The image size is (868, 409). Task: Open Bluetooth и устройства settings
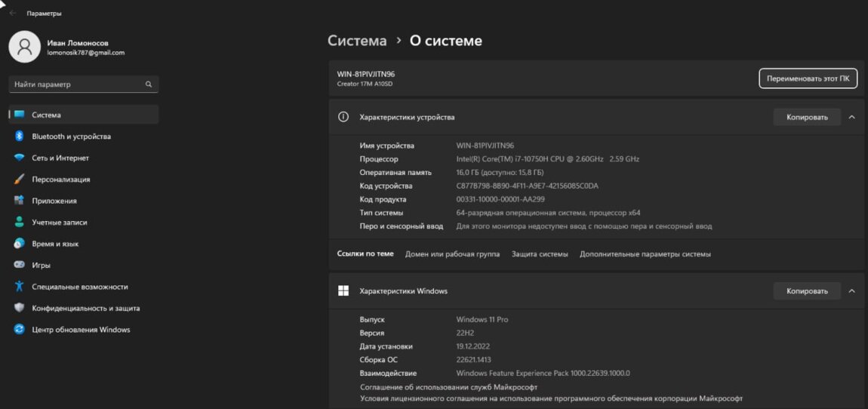[x=84, y=136]
